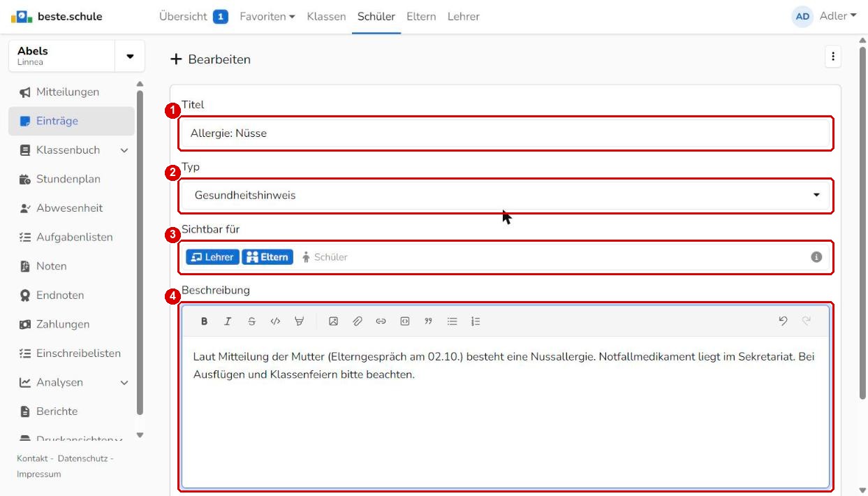
Task: Insert a code block
Action: pyautogui.click(x=404, y=321)
